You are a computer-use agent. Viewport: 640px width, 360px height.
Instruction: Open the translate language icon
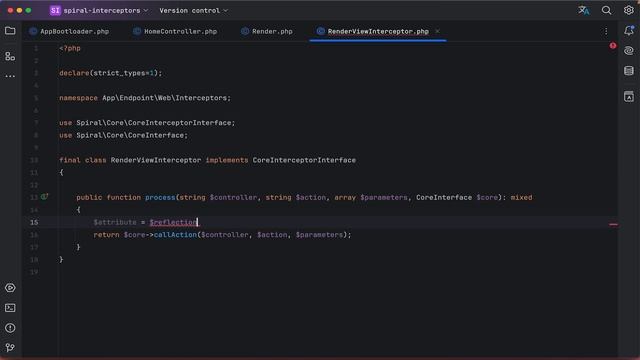584,10
